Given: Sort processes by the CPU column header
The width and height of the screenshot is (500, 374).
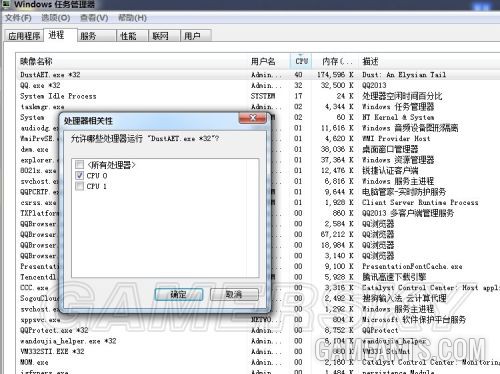Looking at the screenshot, I should point(301,61).
